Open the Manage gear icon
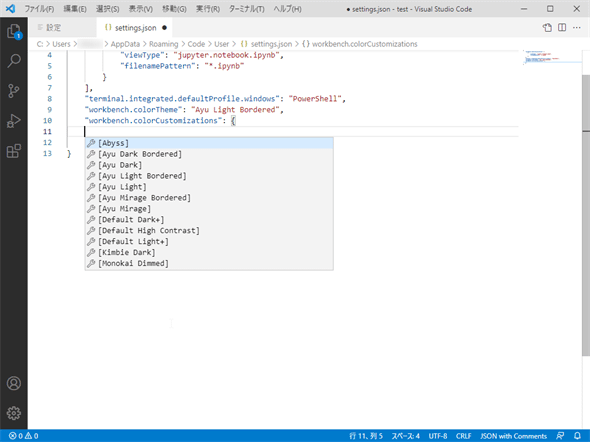The height and width of the screenshot is (442, 590). (14, 413)
